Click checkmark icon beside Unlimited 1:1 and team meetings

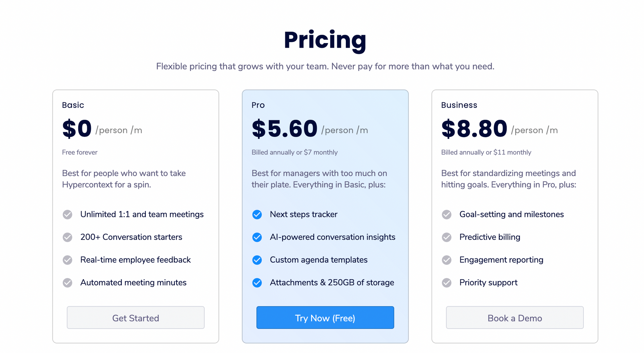click(67, 214)
